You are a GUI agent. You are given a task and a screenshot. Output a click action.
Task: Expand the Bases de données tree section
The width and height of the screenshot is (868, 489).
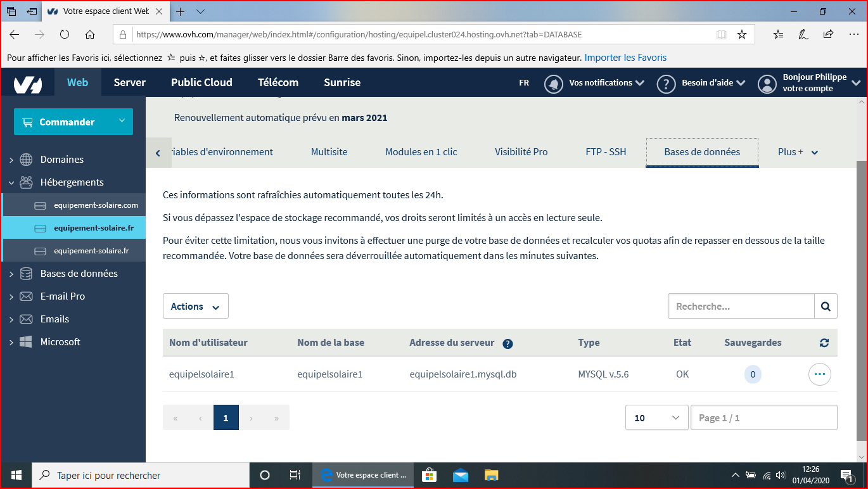tap(11, 274)
